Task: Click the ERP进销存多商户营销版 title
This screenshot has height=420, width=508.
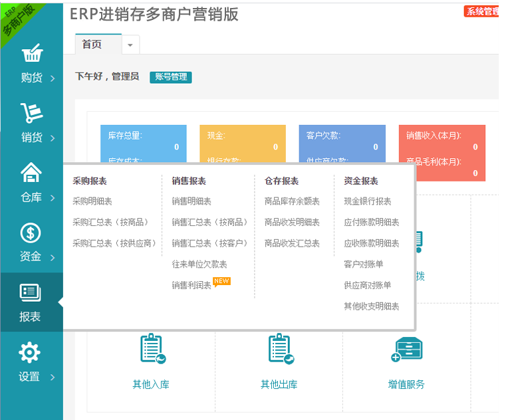Action: 154,14
